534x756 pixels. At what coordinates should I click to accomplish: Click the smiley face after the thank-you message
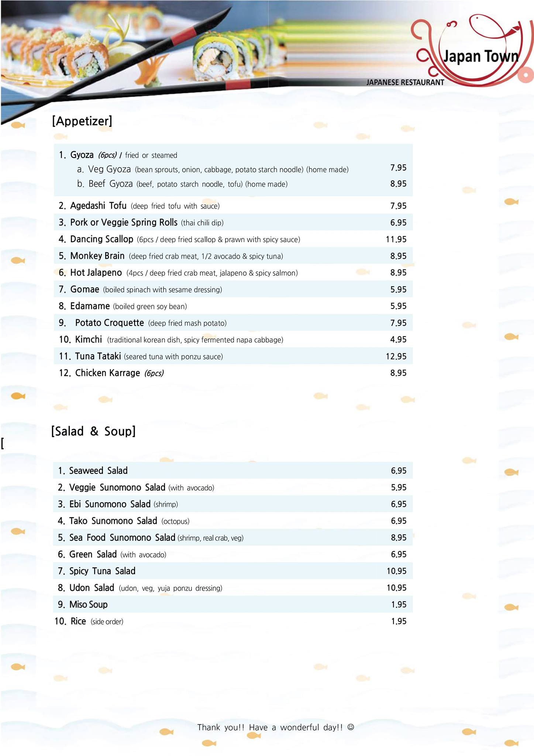pyautogui.click(x=351, y=727)
